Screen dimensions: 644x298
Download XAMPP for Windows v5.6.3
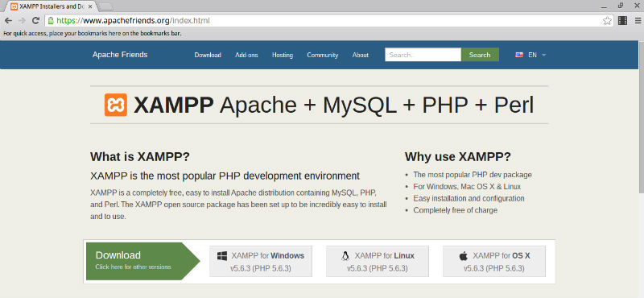261,262
